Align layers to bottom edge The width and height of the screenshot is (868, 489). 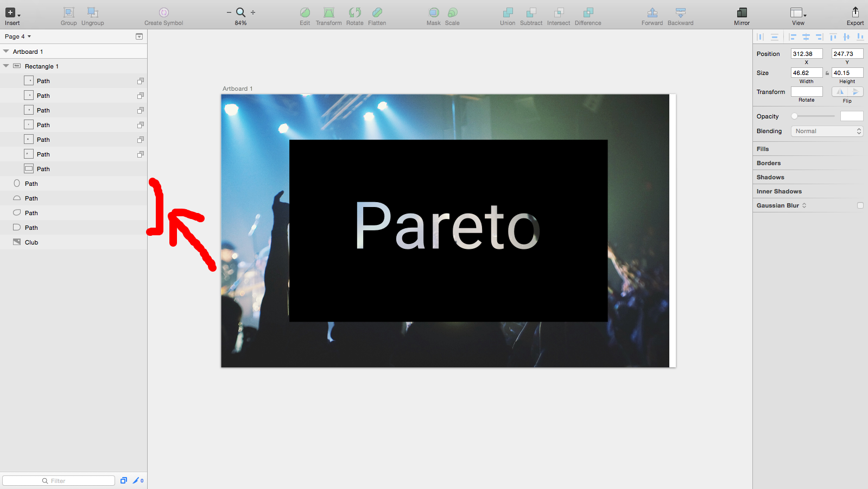pos(860,37)
